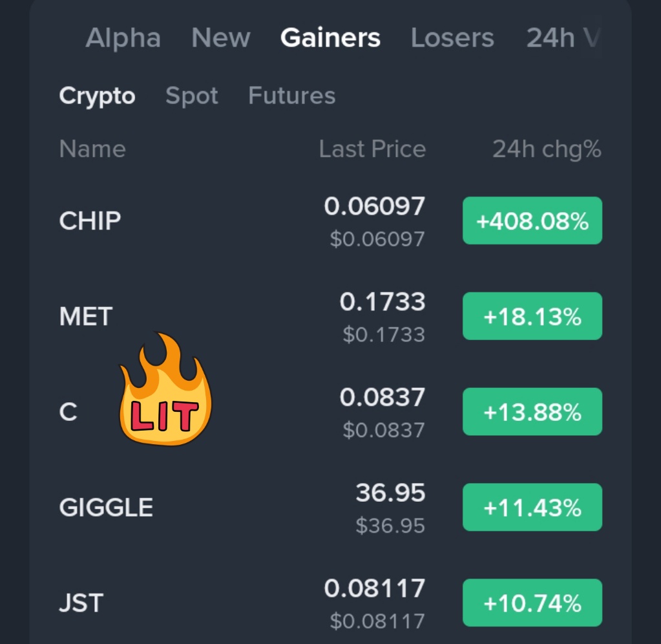Select the Crypto sub-tab
Viewport: 661px width, 644px height.
coord(97,96)
